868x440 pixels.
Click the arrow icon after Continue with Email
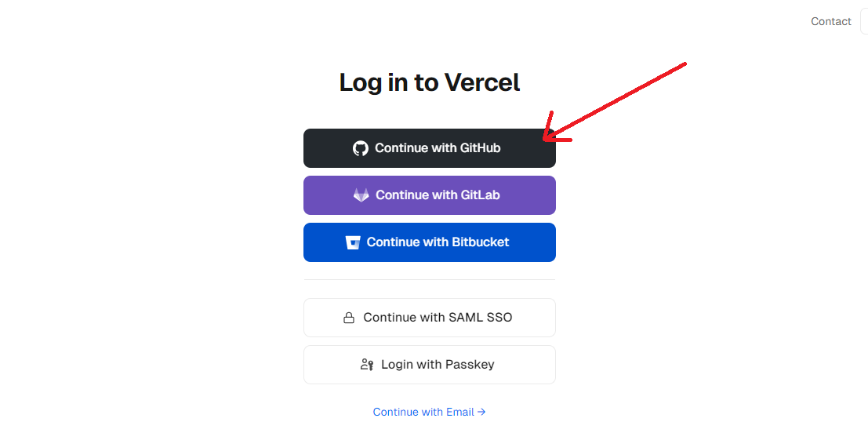point(481,412)
